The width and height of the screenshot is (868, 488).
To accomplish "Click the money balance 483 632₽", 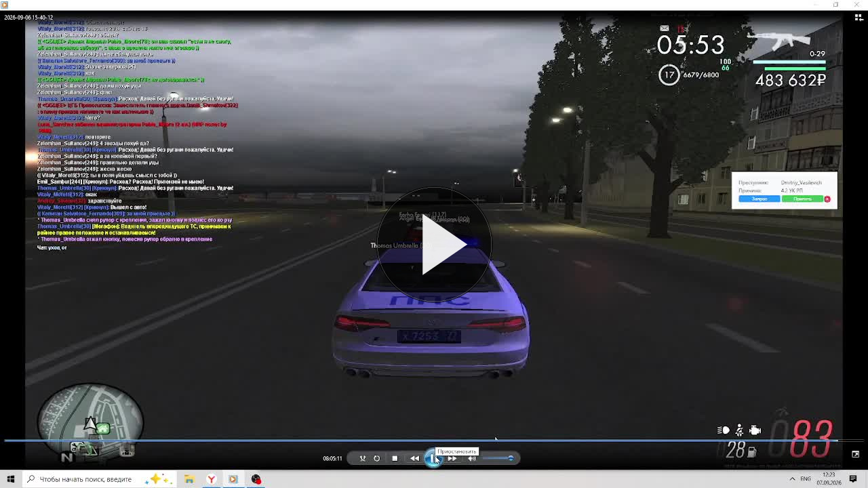I will (x=791, y=80).
